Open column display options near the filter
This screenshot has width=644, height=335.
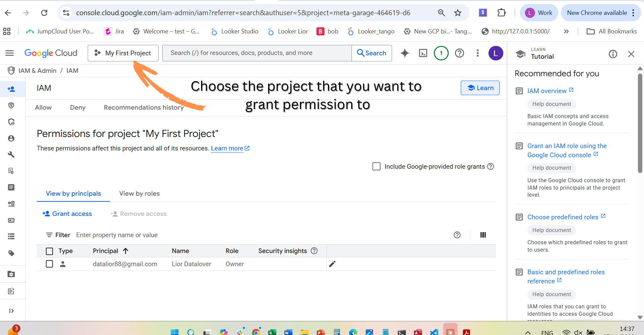(483, 235)
